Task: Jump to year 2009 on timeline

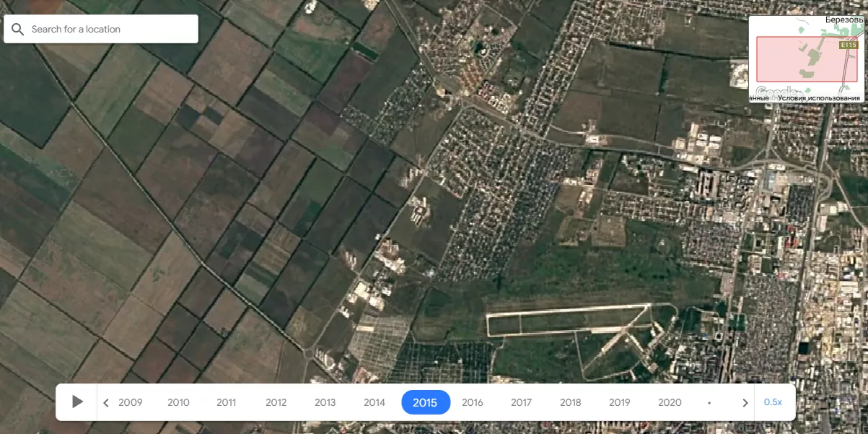Action: click(131, 403)
